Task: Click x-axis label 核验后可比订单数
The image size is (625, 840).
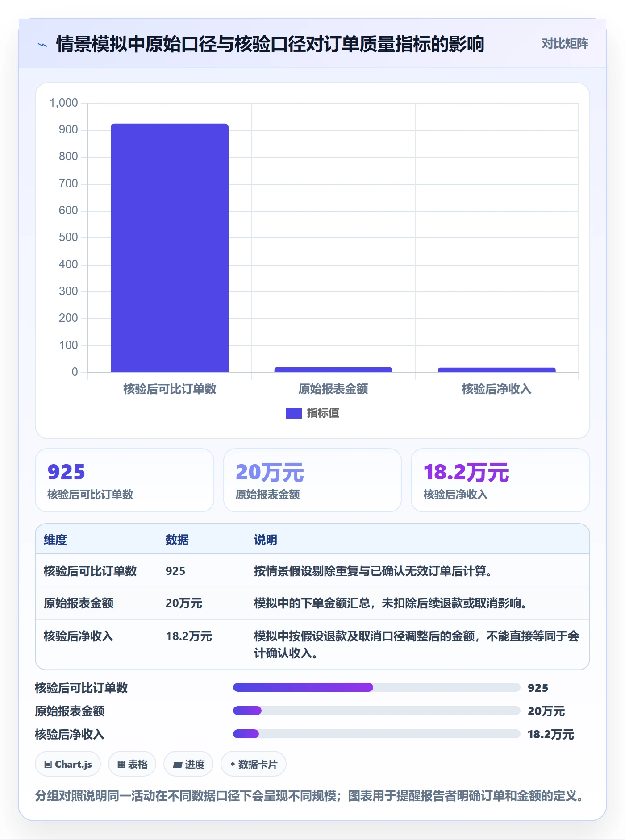Action: pyautogui.click(x=170, y=389)
